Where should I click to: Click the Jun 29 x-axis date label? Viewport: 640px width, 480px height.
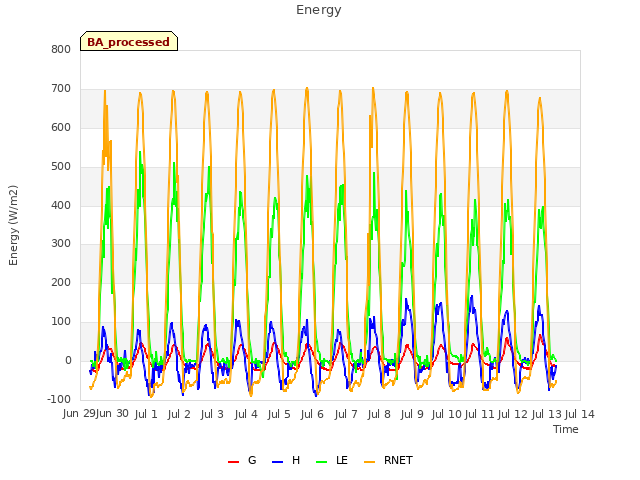pos(79,414)
